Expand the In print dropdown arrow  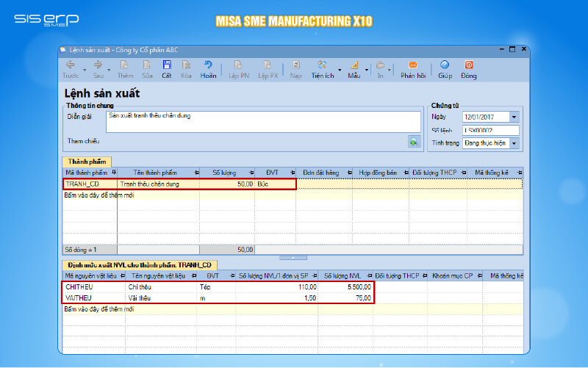pos(390,70)
